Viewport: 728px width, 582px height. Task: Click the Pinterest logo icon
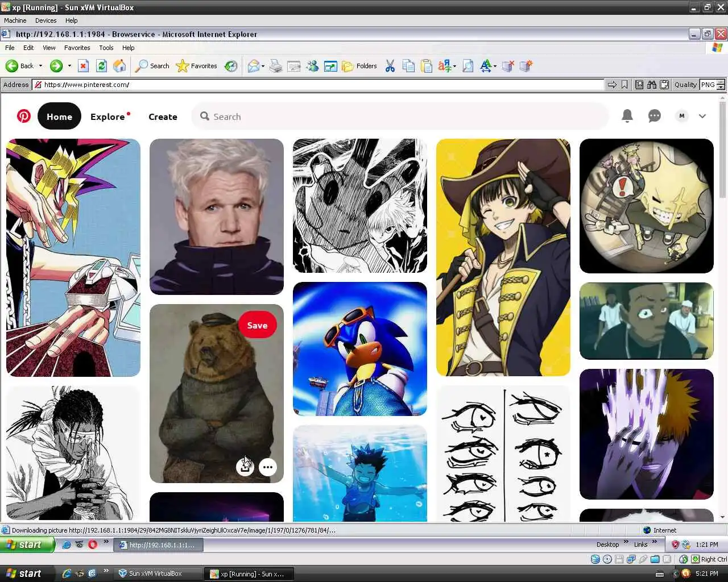pyautogui.click(x=24, y=116)
